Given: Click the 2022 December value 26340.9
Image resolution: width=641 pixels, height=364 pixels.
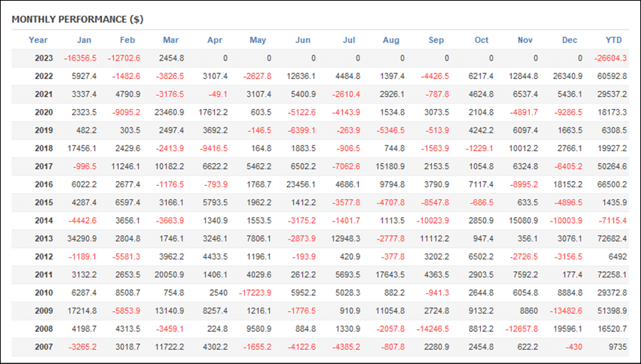Looking at the screenshot, I should 568,76.
